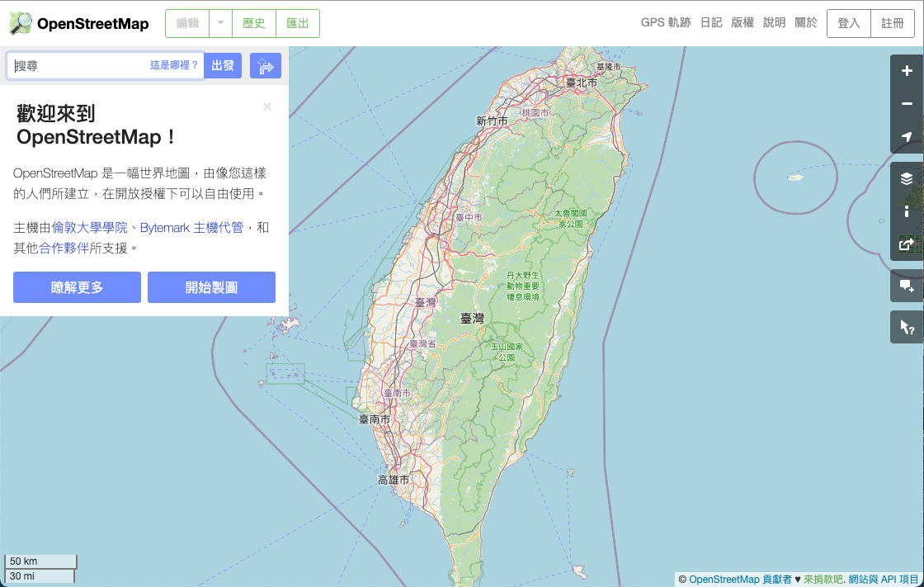Open the 合作夥伴 partners link
The width and height of the screenshot is (924, 587).
click(64, 249)
